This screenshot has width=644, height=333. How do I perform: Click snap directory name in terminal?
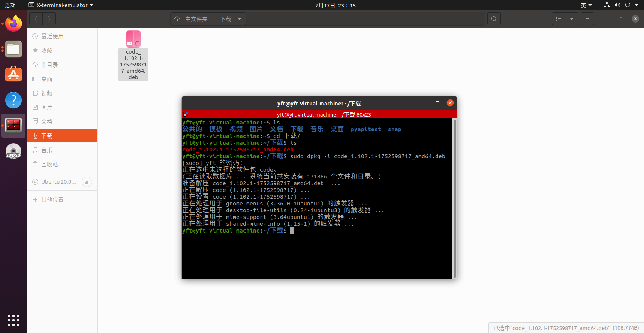(394, 129)
